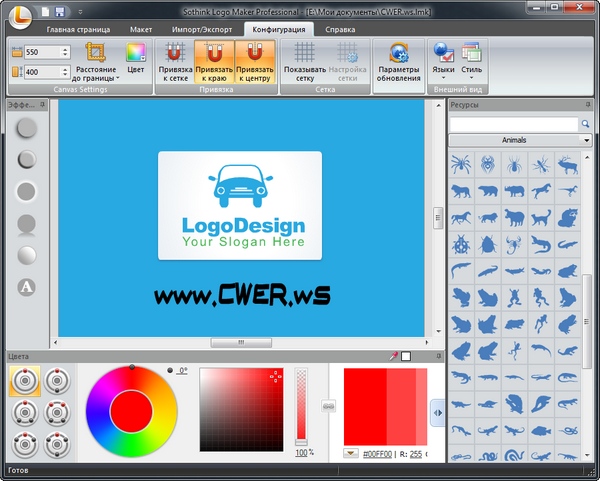Switch to the Макет tab
This screenshot has width=600, height=481.
(141, 30)
